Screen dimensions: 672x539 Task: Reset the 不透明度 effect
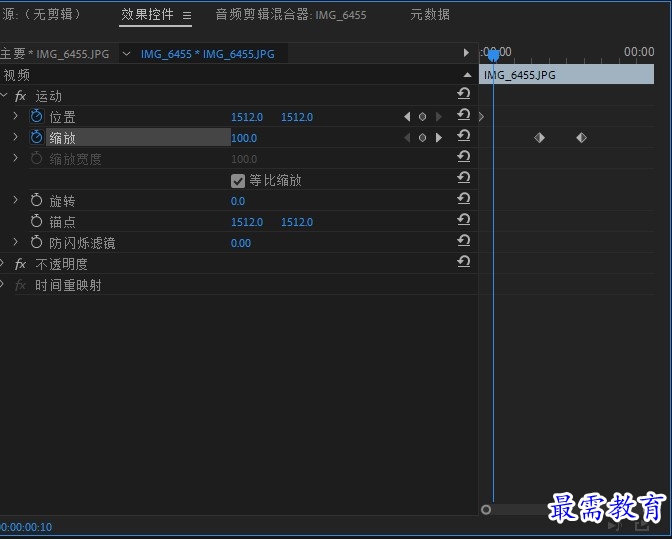(463, 261)
